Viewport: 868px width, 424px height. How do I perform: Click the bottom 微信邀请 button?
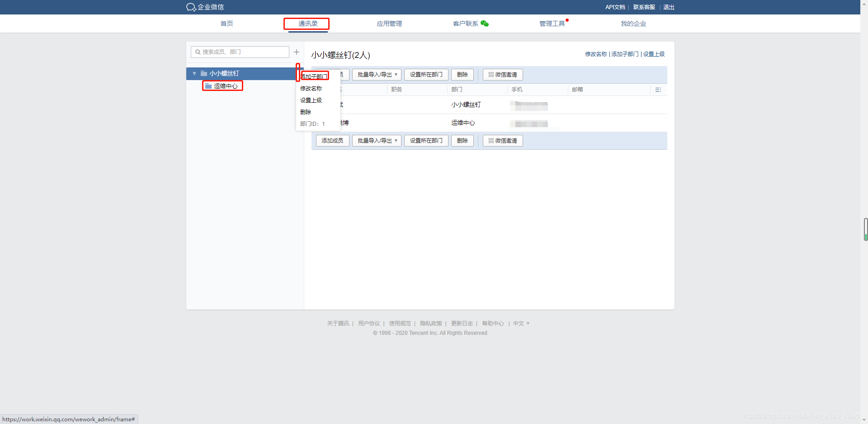pyautogui.click(x=503, y=141)
